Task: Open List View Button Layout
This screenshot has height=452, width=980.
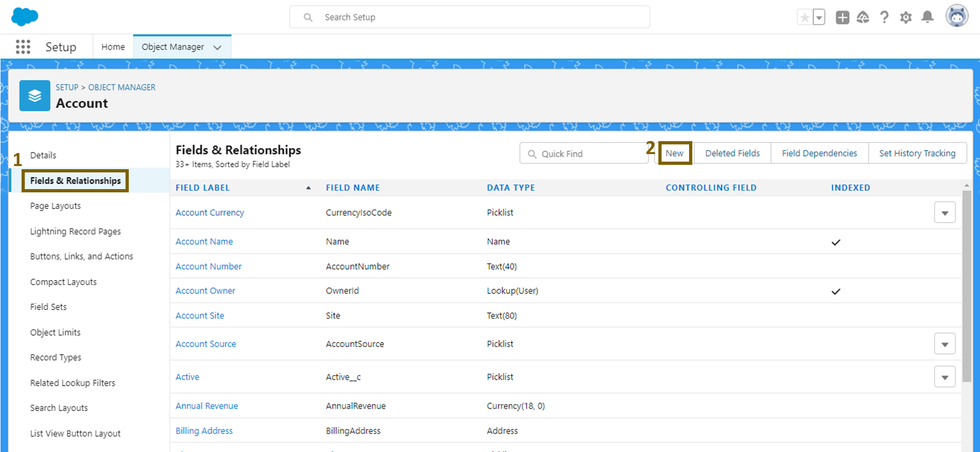Action: 75,434
